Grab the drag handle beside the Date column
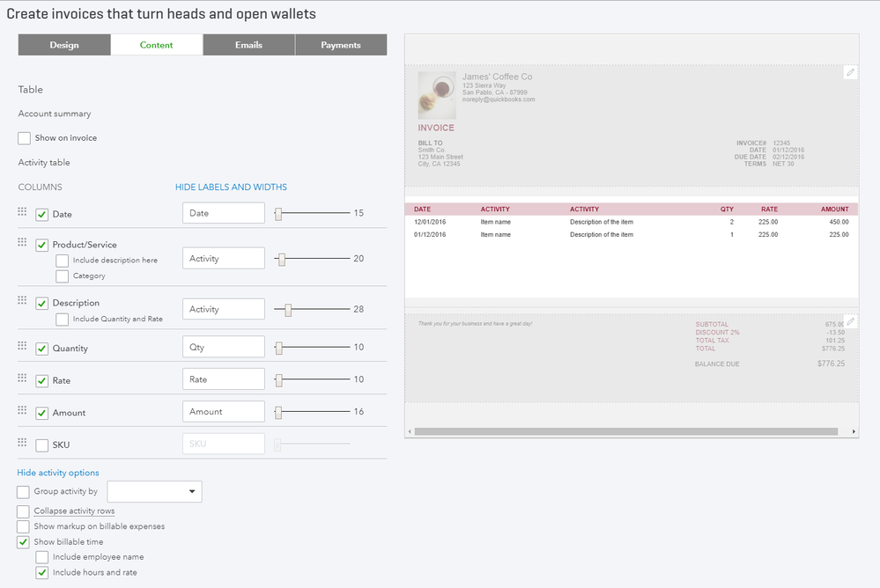Image resolution: width=880 pixels, height=588 pixels. [22, 214]
